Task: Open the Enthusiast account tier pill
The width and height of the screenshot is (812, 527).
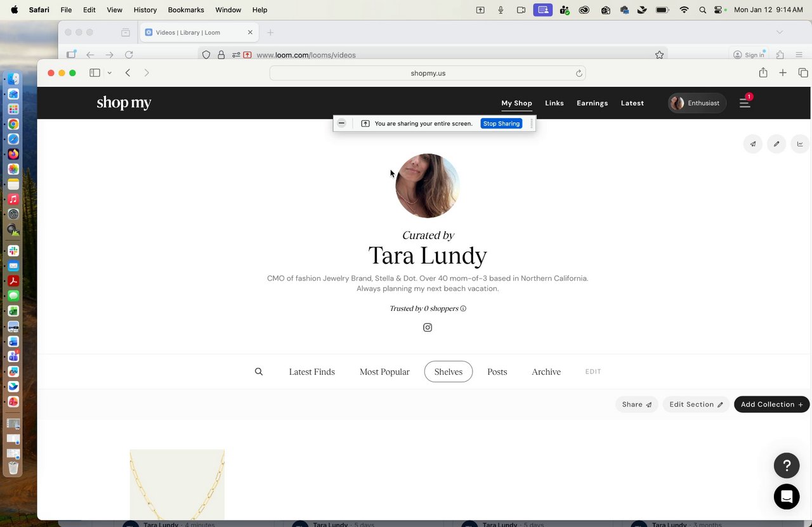Action: click(697, 103)
